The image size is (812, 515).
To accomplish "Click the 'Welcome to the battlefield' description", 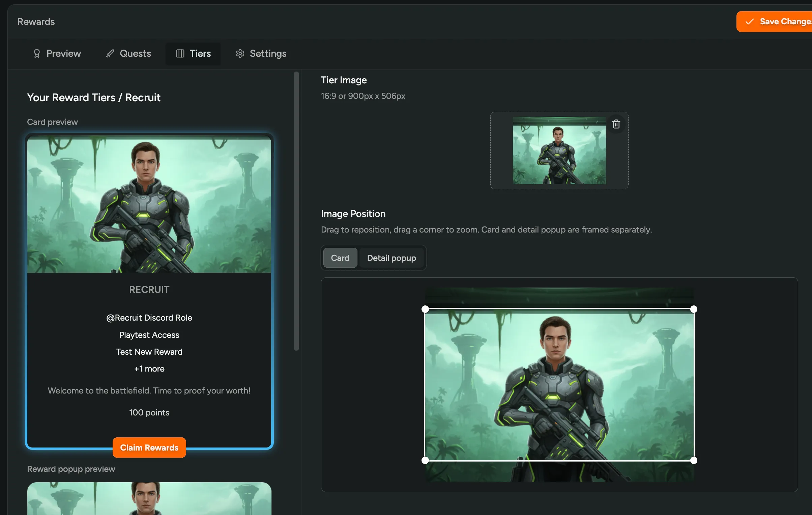I will click(x=149, y=390).
